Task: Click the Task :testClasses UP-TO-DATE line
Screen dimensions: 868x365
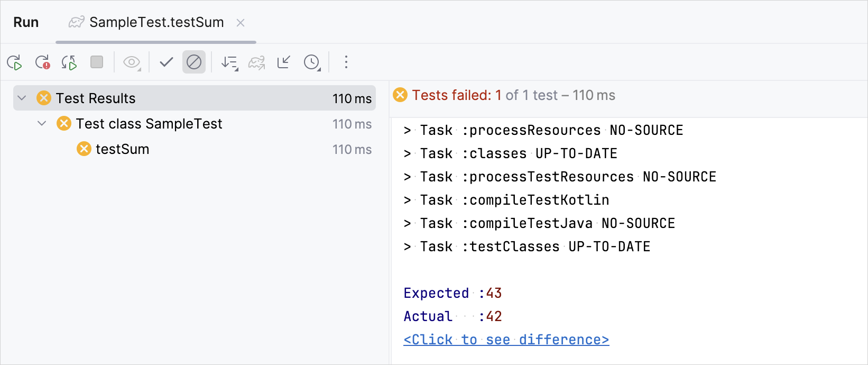Action: click(x=527, y=247)
